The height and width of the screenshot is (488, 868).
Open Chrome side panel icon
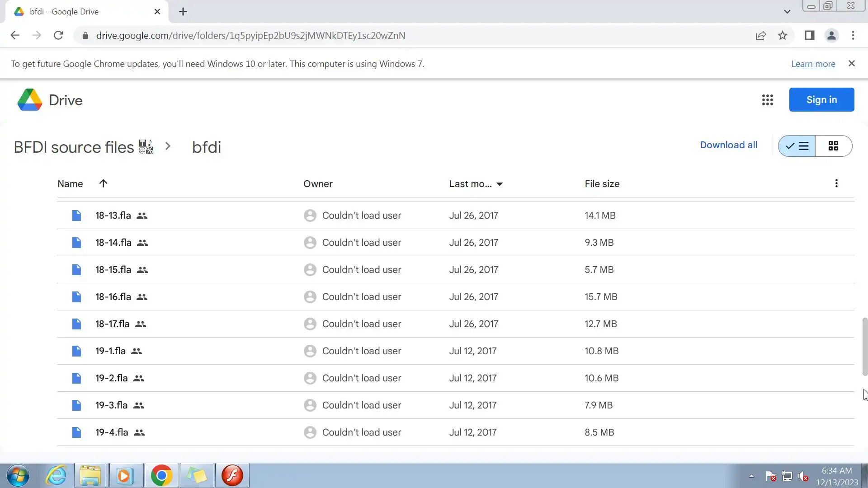tap(809, 36)
